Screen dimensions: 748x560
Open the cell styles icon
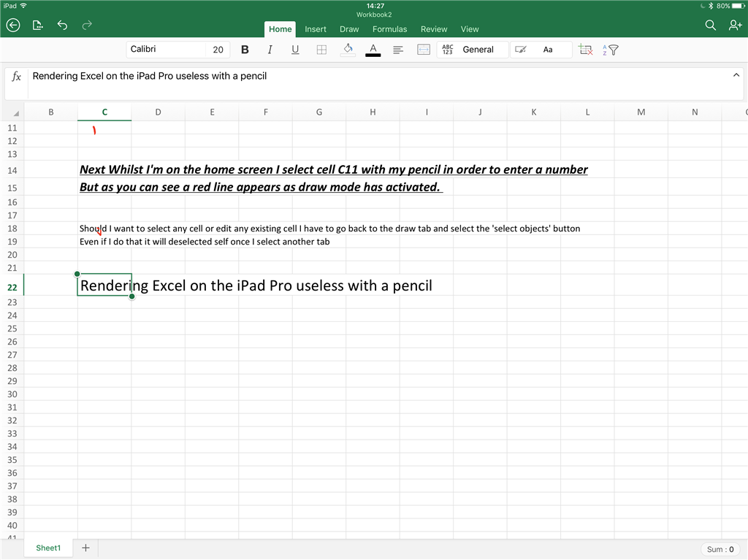(x=521, y=50)
